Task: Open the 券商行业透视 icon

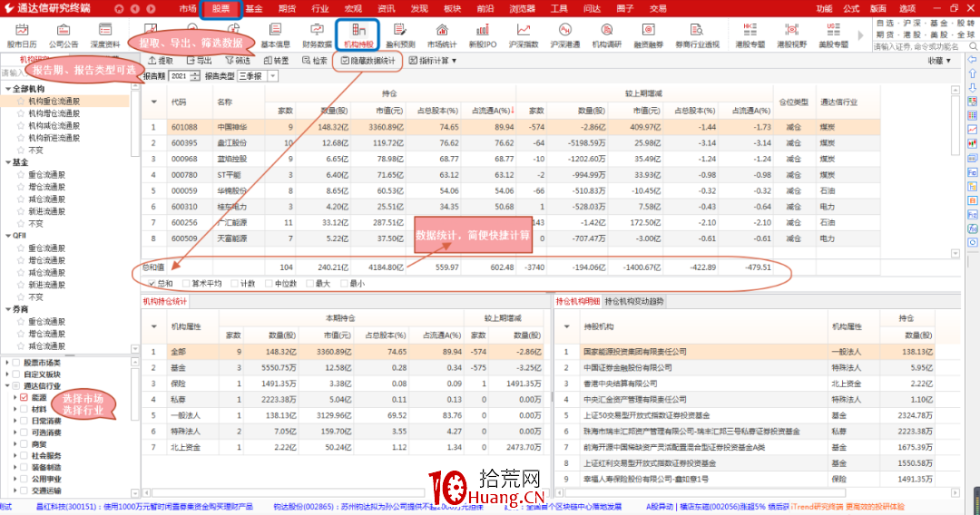Action: [697, 35]
